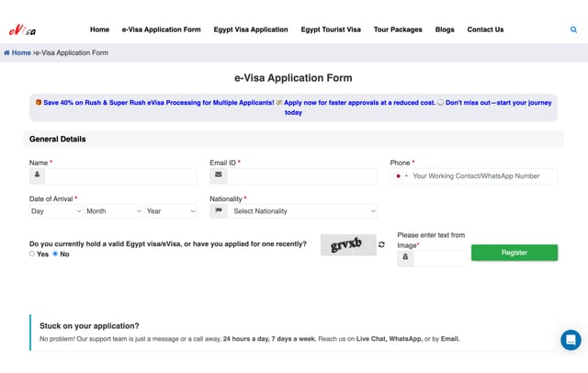Image resolution: width=588 pixels, height=373 pixels.
Task: Expand the Select Nationality dropdown
Action: pos(302,211)
